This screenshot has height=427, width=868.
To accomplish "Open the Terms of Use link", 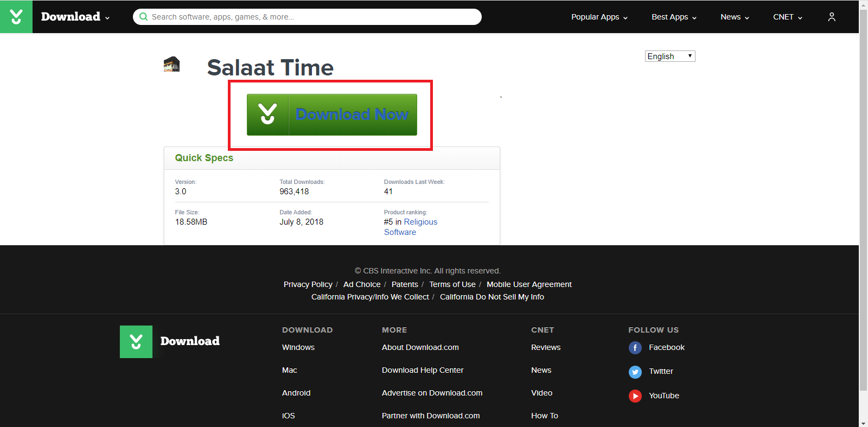I will 452,284.
